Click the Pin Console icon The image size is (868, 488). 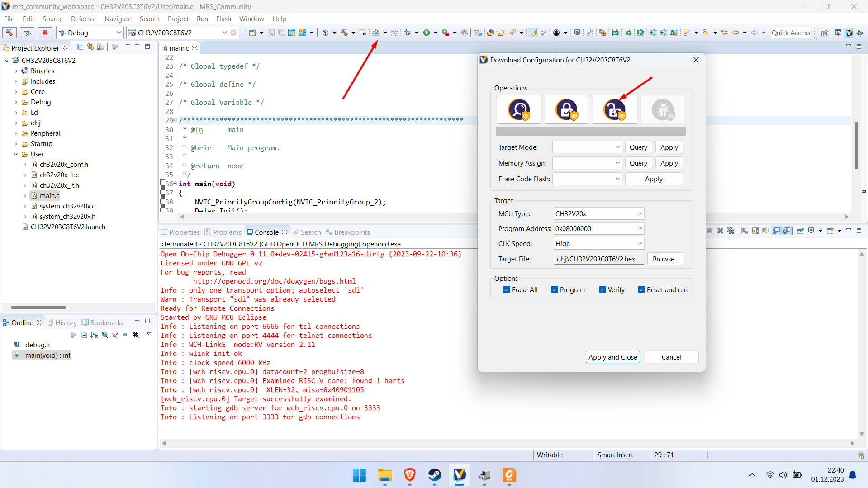[x=800, y=231]
